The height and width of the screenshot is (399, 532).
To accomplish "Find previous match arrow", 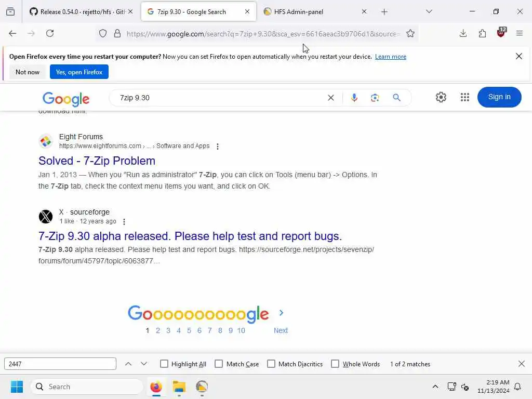I will pyautogui.click(x=128, y=364).
